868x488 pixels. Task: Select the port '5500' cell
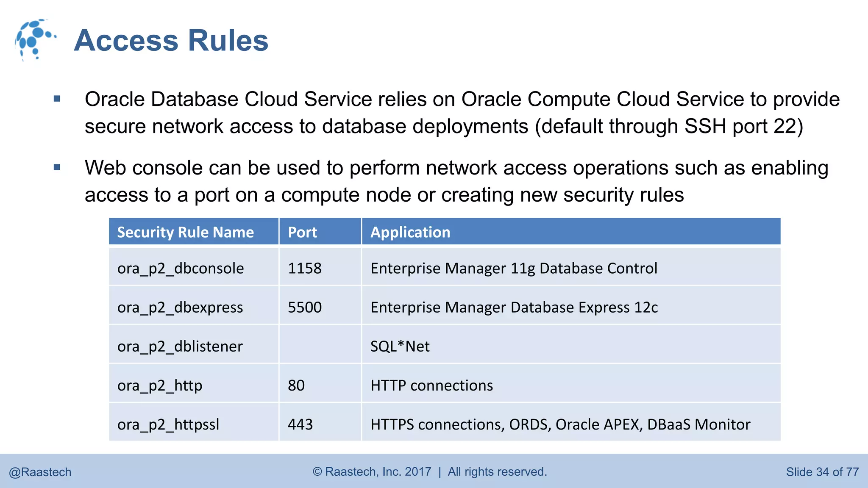point(320,305)
